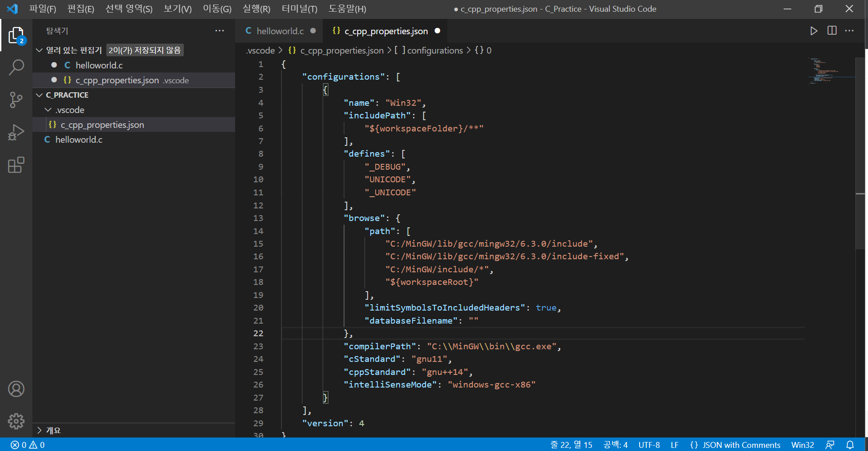The width and height of the screenshot is (868, 451).
Task: Click the "version" key on line 29
Action: pos(325,423)
